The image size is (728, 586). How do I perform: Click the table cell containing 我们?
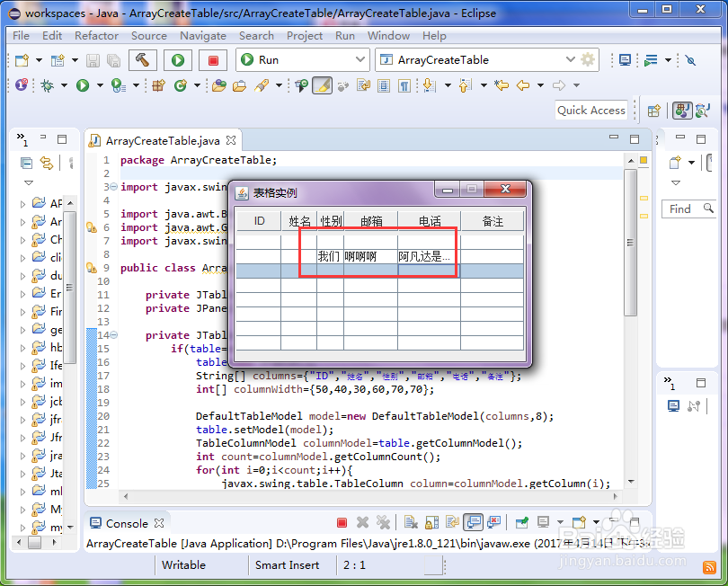point(329,256)
